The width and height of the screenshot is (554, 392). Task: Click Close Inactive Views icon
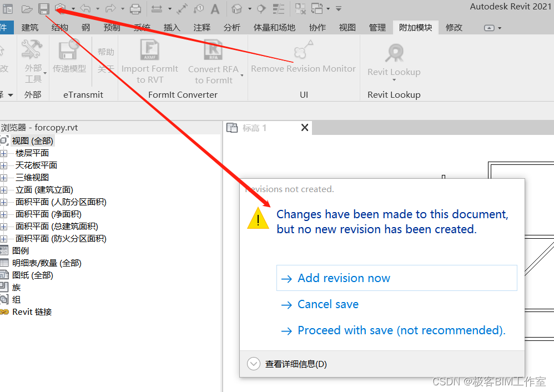[300, 8]
